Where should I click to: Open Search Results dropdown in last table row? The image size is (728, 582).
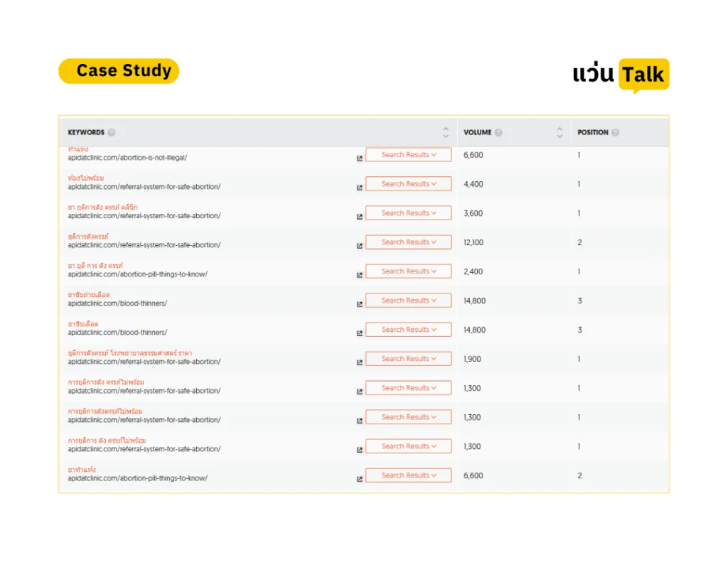(x=409, y=475)
